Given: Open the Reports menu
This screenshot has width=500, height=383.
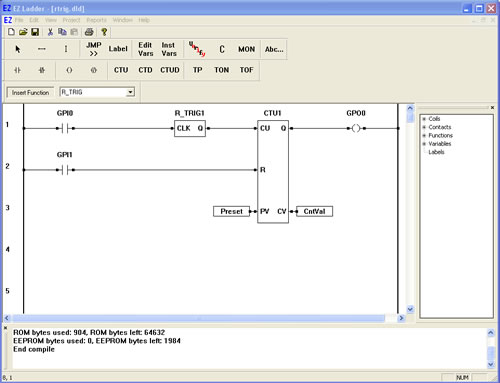Looking at the screenshot, I should 96,20.
